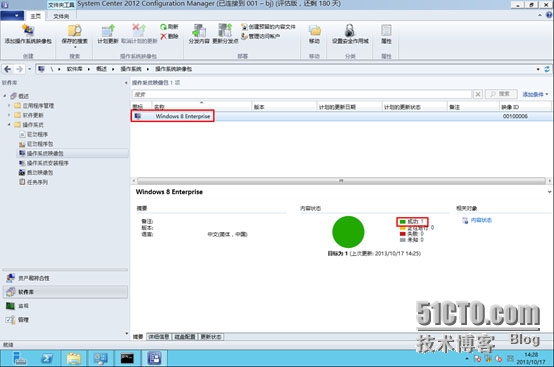Click Schedule Updates (计划更新) ribbon icon
Image resolution: width=554 pixels, height=367 pixels.
pos(108,30)
